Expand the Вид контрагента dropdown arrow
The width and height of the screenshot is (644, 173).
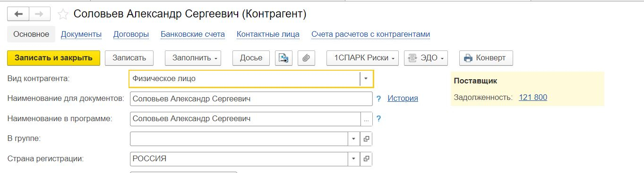coord(366,79)
